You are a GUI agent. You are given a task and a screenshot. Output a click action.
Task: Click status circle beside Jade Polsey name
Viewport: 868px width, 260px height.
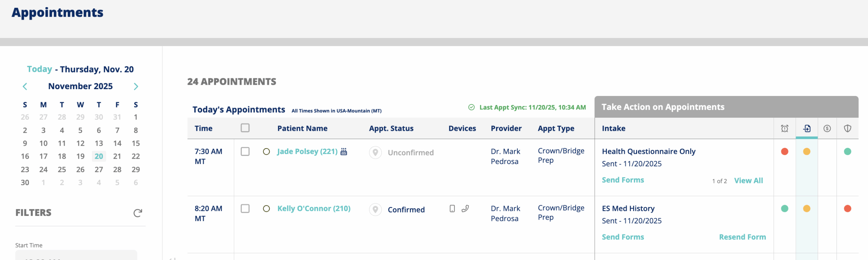267,152
